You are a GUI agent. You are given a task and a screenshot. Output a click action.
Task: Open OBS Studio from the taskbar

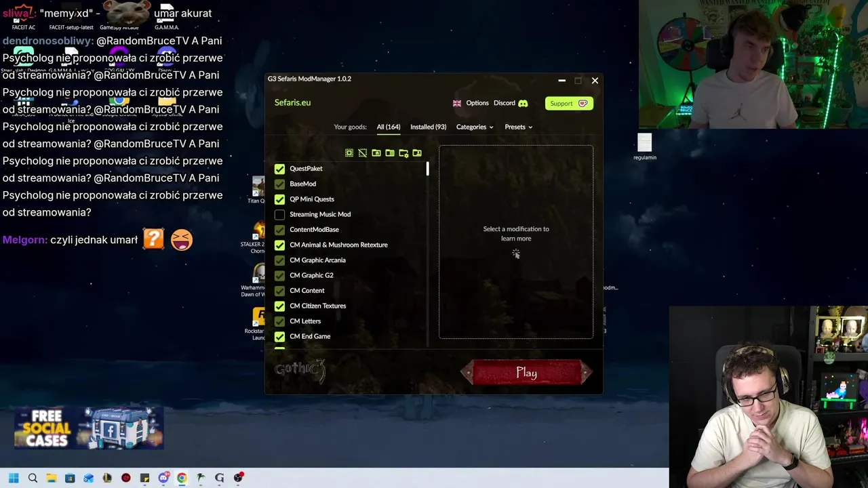[238, 478]
